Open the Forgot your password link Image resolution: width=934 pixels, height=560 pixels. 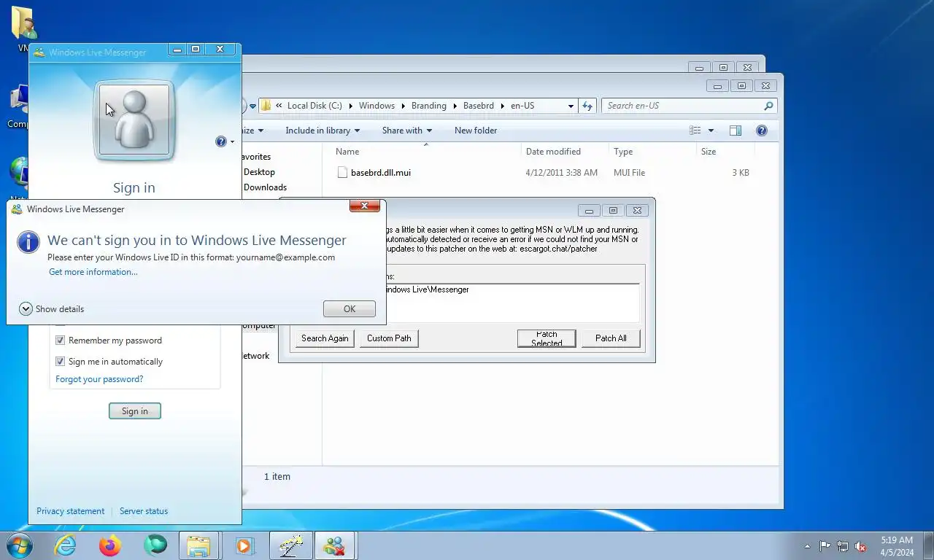pyautogui.click(x=99, y=379)
